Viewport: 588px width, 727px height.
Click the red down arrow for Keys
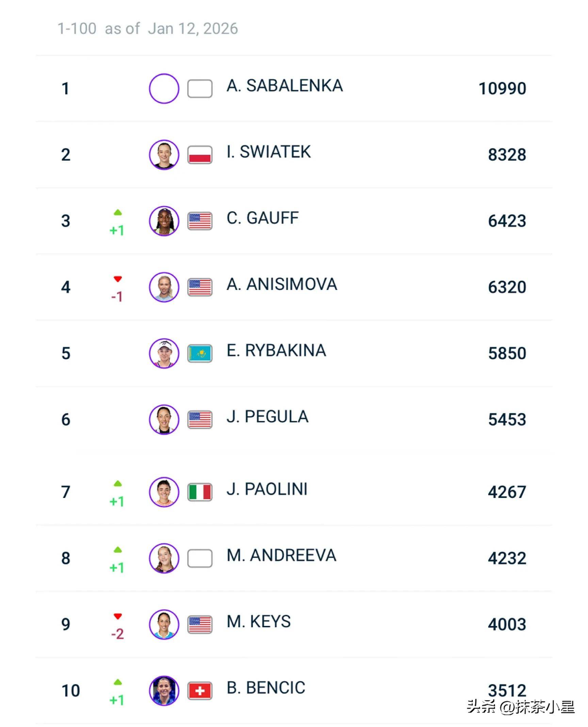(x=118, y=616)
